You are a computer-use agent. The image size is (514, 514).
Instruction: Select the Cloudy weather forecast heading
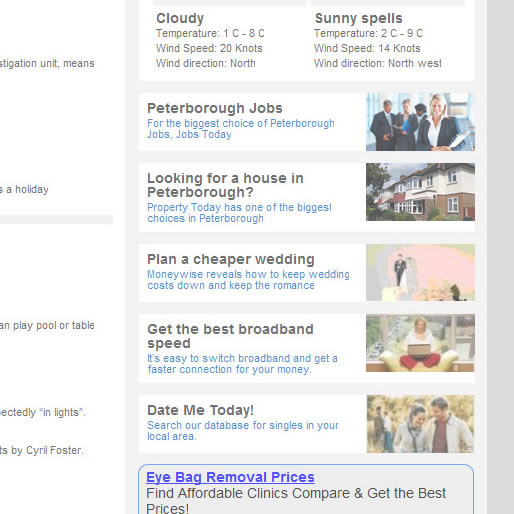click(x=180, y=18)
